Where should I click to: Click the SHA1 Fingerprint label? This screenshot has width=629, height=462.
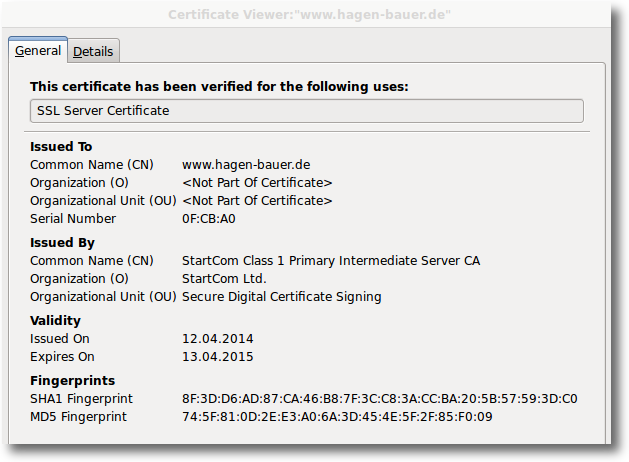point(81,399)
